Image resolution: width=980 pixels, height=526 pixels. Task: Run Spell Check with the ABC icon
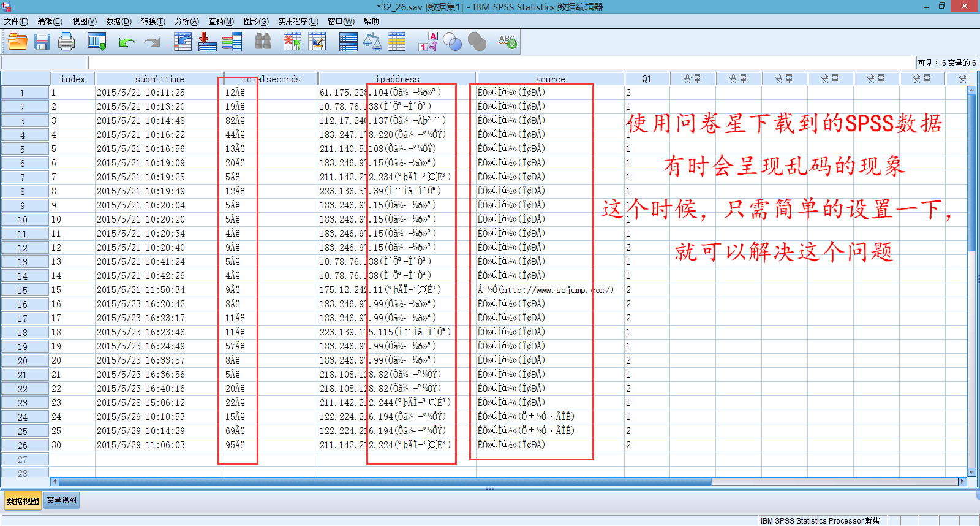(508, 42)
